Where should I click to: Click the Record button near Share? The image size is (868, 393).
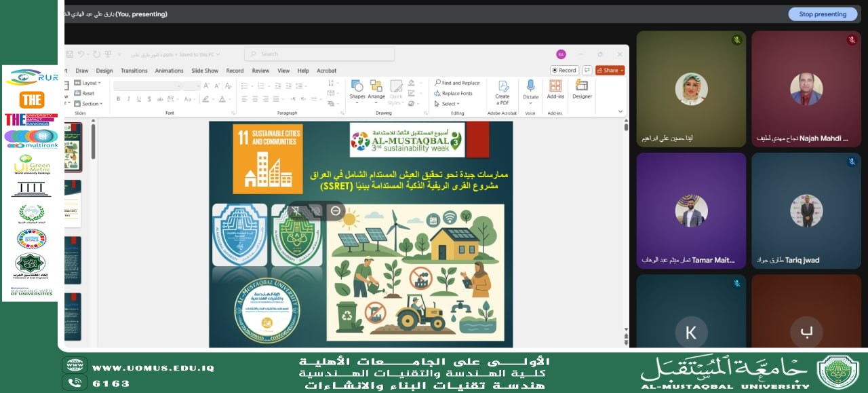(x=564, y=70)
